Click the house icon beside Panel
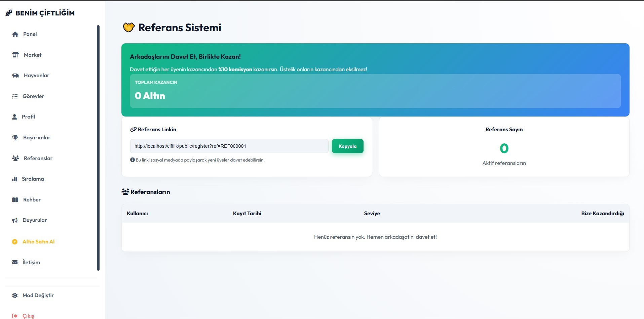The width and height of the screenshot is (644, 319). click(x=15, y=34)
